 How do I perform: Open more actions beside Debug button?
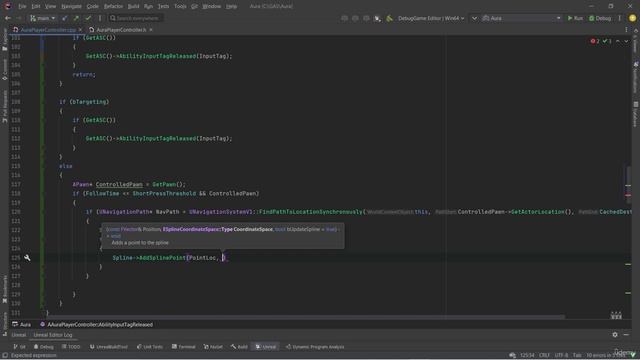click(x=620, y=18)
